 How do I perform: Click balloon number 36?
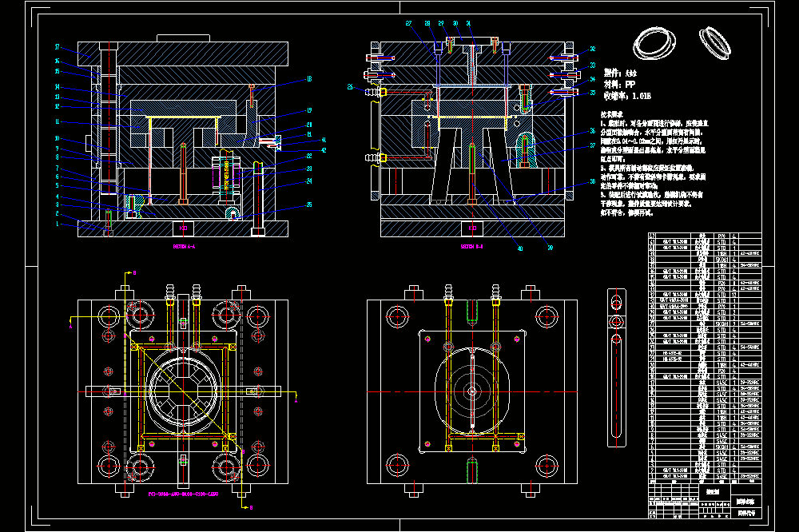coord(593,131)
